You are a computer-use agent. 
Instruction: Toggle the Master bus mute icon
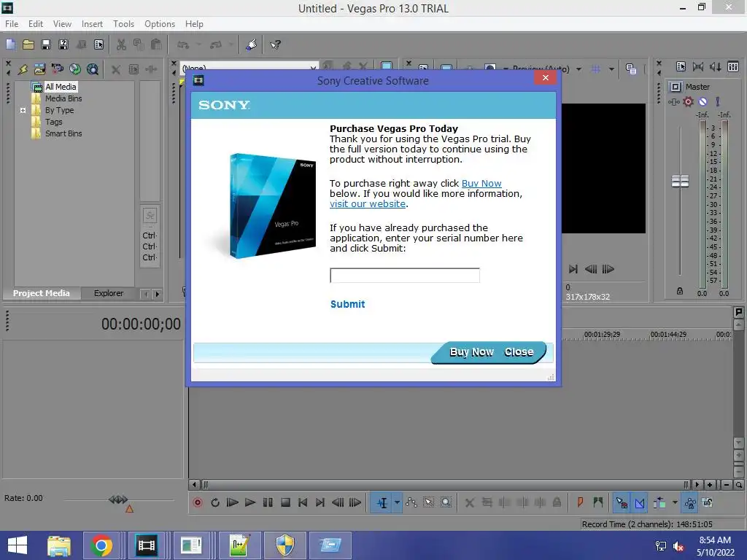pos(703,101)
